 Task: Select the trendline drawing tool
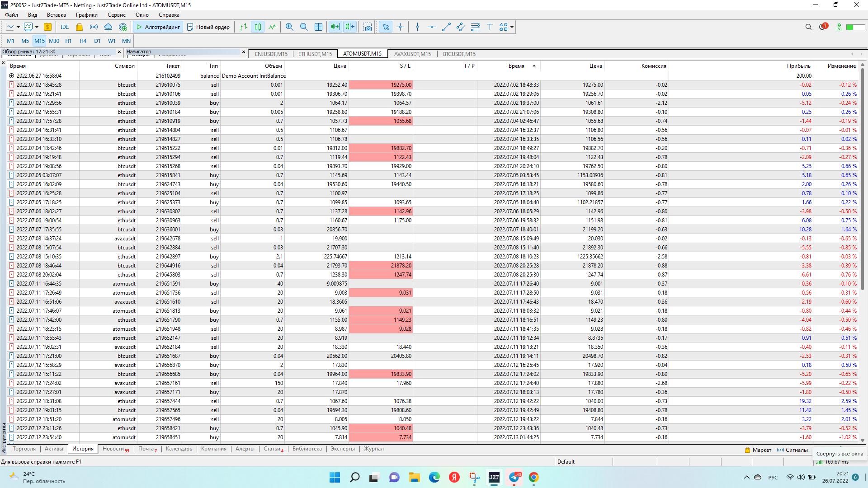(x=446, y=27)
